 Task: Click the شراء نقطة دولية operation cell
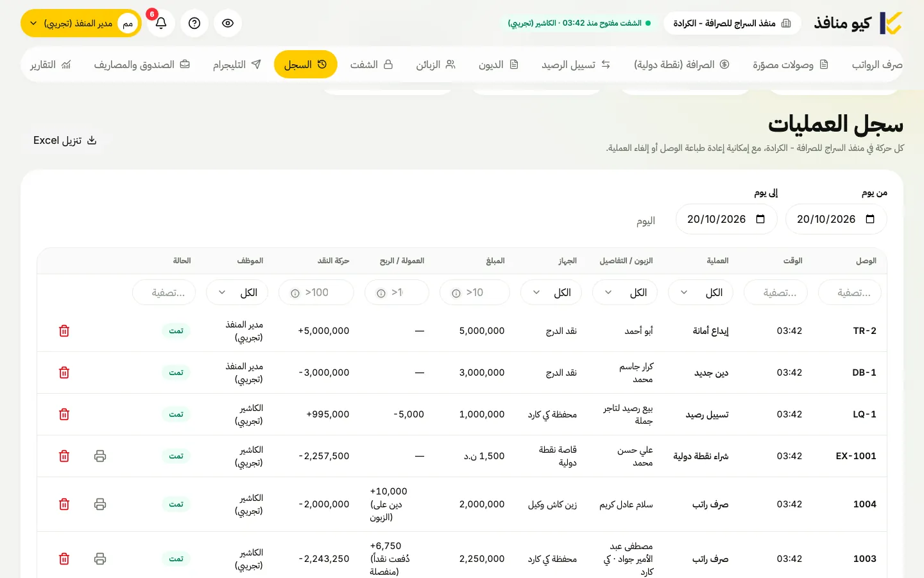pos(701,456)
